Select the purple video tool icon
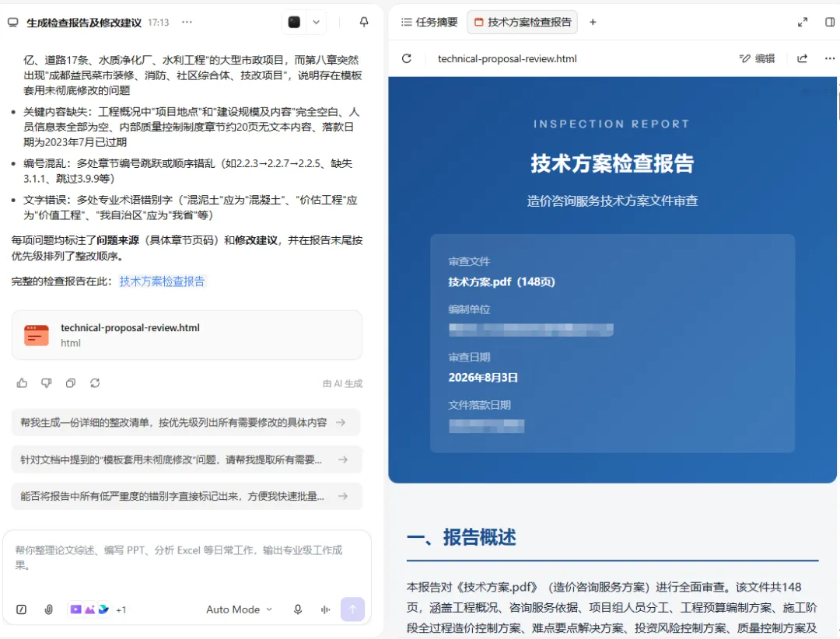The height and width of the screenshot is (639, 840). click(x=76, y=609)
